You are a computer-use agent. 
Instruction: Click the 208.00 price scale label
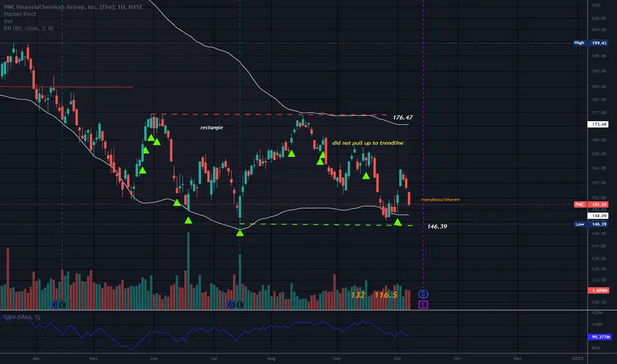tap(598, 18)
